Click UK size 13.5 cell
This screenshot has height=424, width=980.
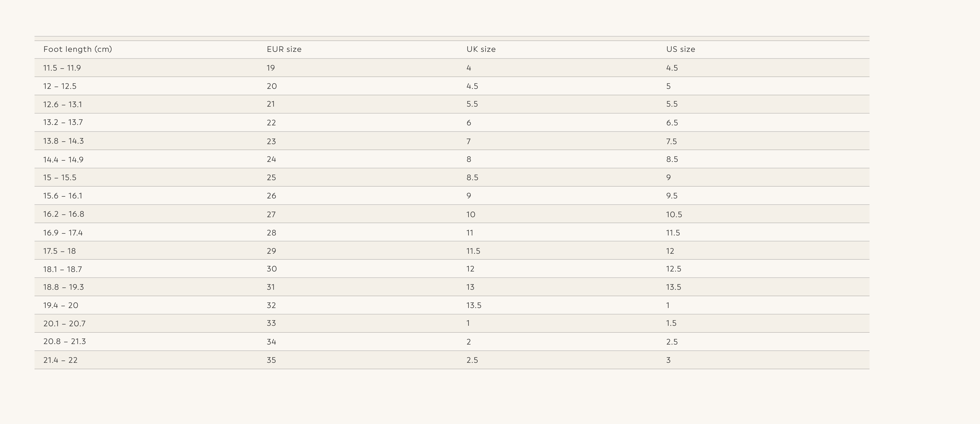pos(474,306)
